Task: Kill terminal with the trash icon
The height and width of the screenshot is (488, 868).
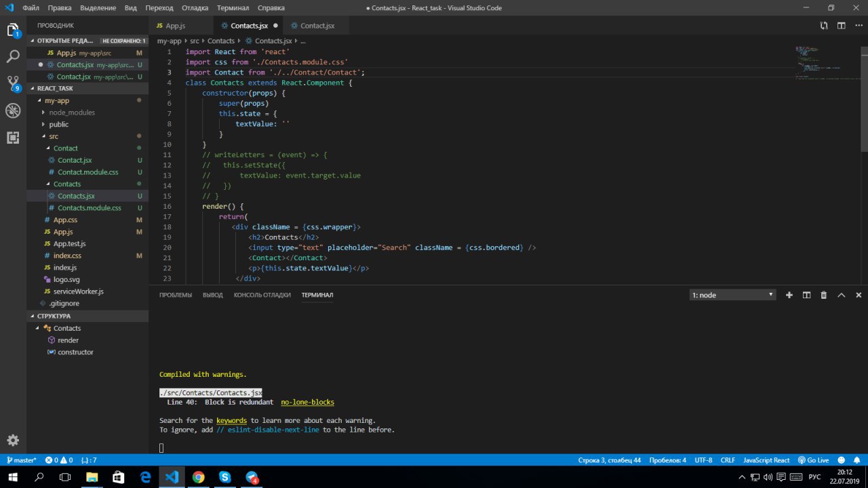Action: click(x=824, y=295)
